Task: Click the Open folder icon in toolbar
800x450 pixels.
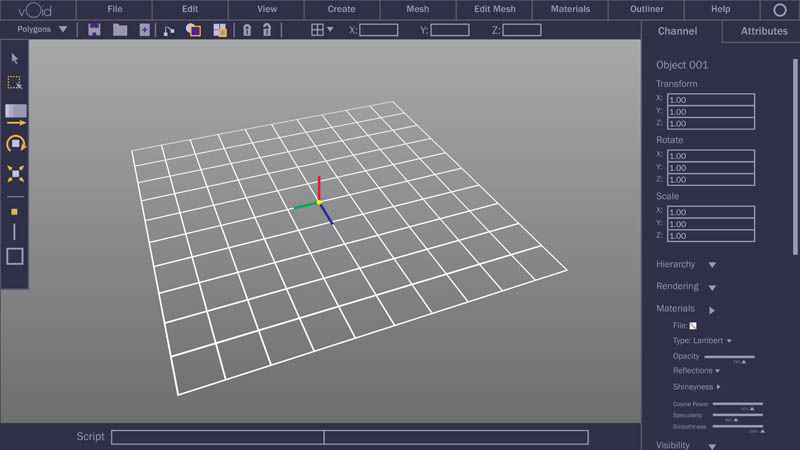Action: pos(120,30)
